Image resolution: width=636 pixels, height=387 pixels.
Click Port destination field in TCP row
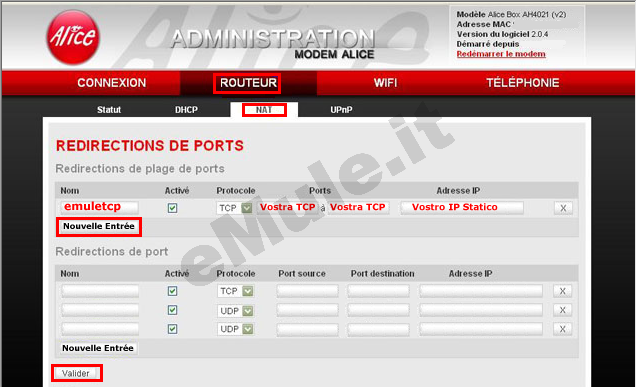[x=378, y=291]
